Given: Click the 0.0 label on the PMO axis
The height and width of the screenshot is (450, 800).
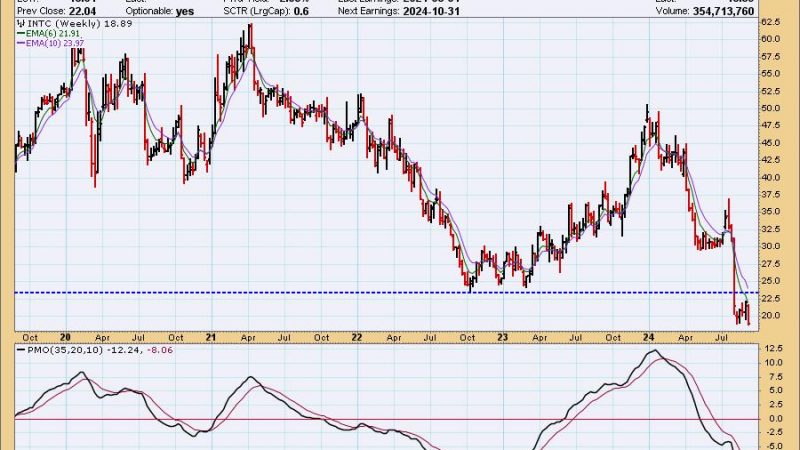Looking at the screenshot, I should tap(776, 419).
